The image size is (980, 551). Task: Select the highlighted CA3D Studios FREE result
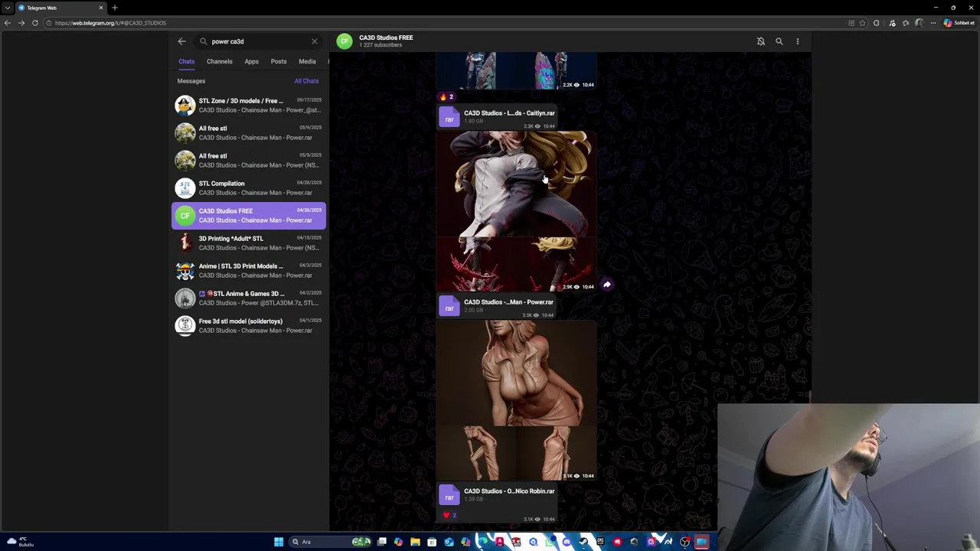point(249,215)
